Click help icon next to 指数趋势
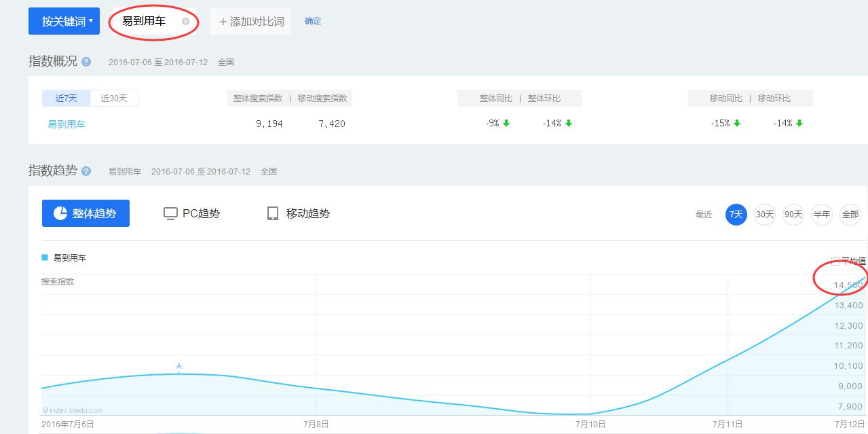Viewport: 868px width, 434px height. pos(86,171)
